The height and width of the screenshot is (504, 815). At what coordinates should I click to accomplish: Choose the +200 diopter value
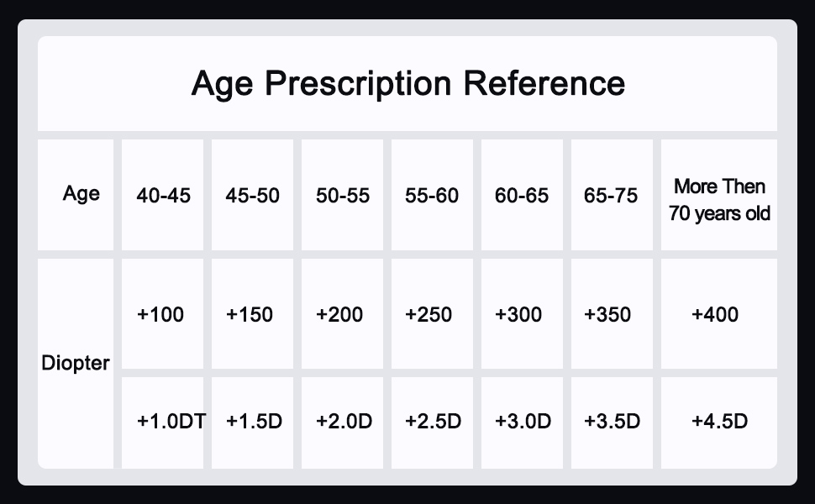coord(339,315)
